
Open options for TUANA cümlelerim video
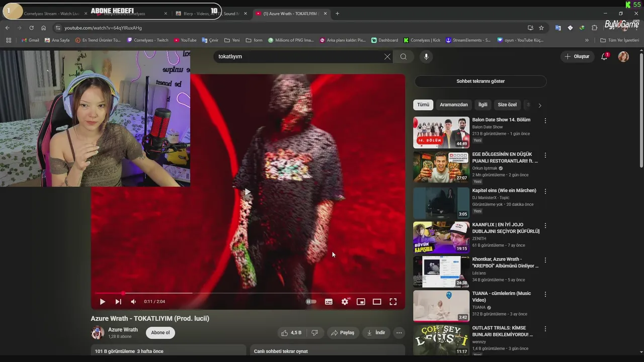[545, 294]
